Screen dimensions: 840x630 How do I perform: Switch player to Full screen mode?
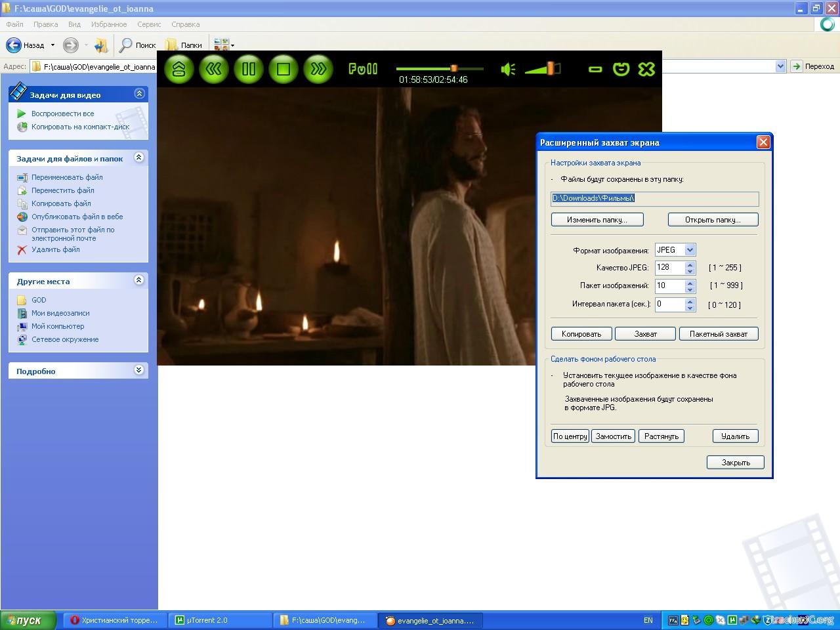(363, 69)
